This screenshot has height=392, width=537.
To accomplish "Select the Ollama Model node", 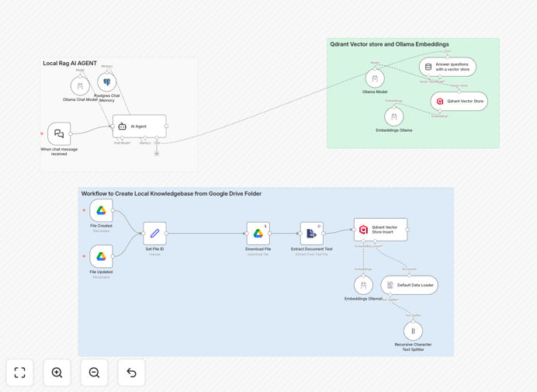I will point(375,78).
